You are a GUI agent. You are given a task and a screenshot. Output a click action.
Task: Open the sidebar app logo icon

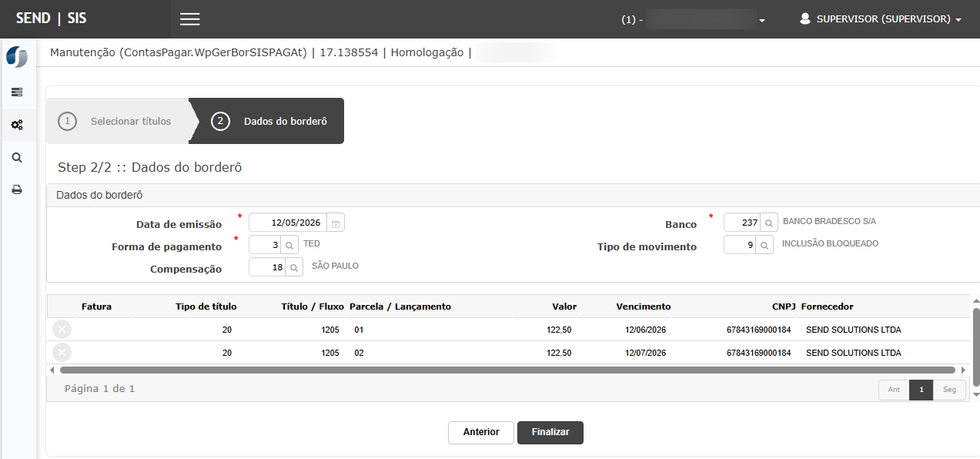click(x=16, y=57)
